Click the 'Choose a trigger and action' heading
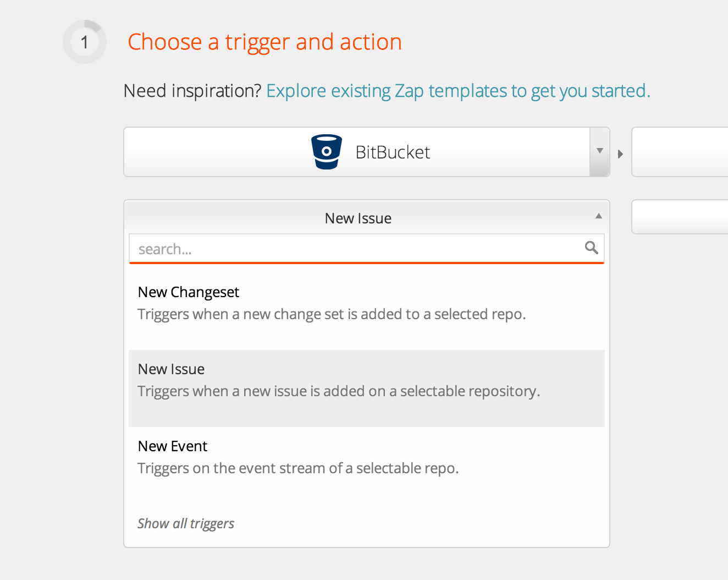The image size is (728, 580). pyautogui.click(x=264, y=42)
